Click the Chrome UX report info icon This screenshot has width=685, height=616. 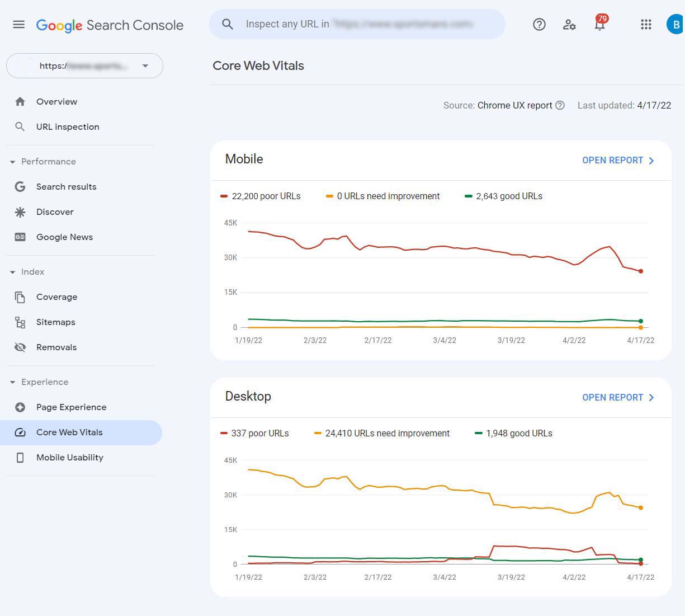pos(560,105)
